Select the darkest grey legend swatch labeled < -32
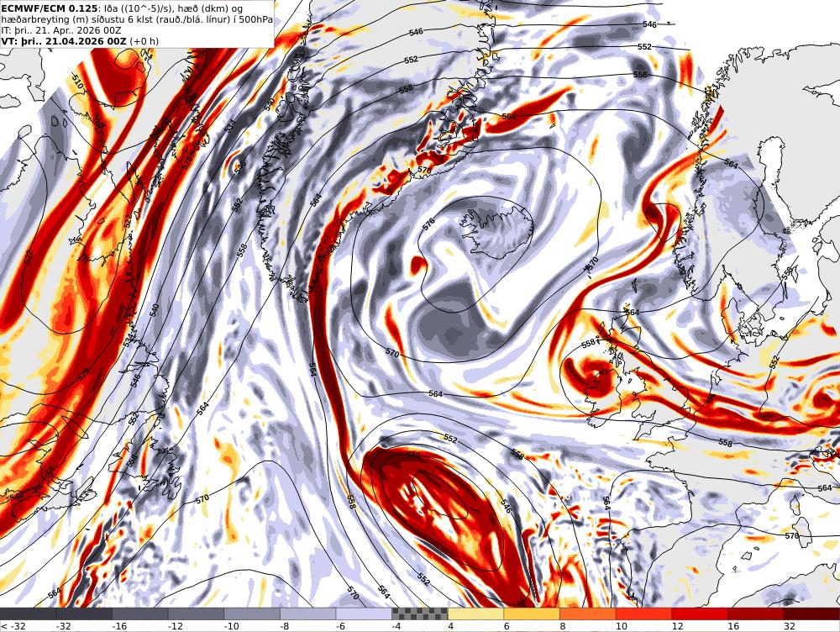840x632 pixels. click(x=28, y=614)
